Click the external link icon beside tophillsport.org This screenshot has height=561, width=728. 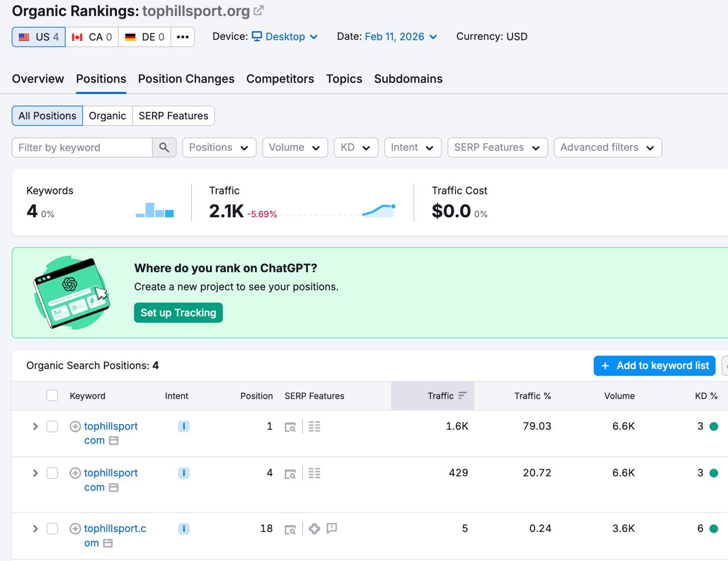(259, 11)
